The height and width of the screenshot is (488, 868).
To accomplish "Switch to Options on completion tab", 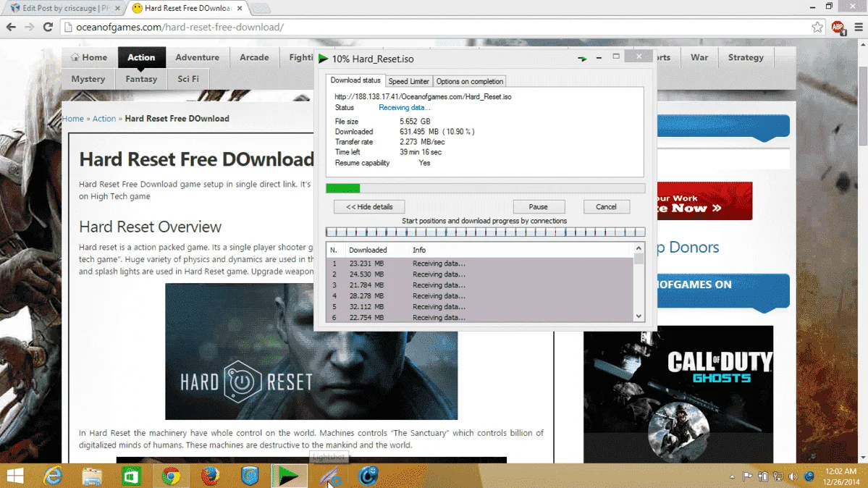I will pyautogui.click(x=469, y=81).
